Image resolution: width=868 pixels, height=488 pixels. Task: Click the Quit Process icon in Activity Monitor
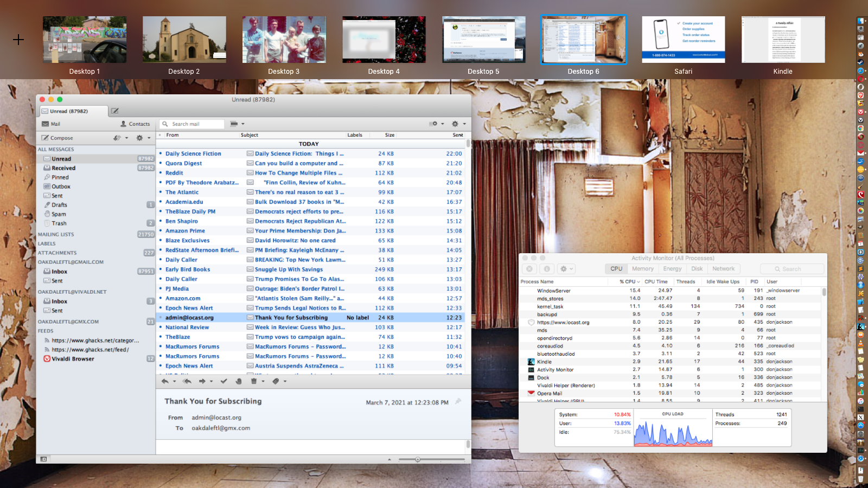click(529, 269)
